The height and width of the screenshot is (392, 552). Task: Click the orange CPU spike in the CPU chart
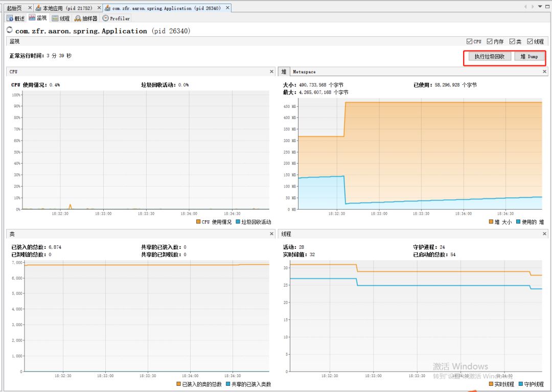click(x=70, y=206)
